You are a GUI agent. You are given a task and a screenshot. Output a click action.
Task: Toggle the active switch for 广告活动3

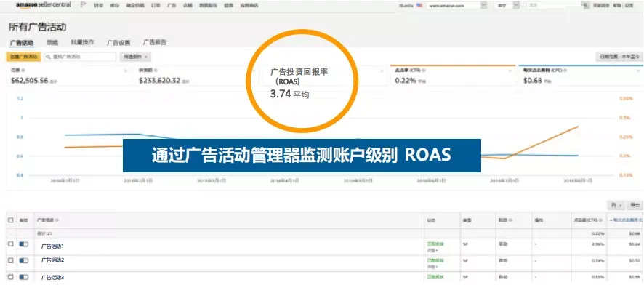coord(24,277)
